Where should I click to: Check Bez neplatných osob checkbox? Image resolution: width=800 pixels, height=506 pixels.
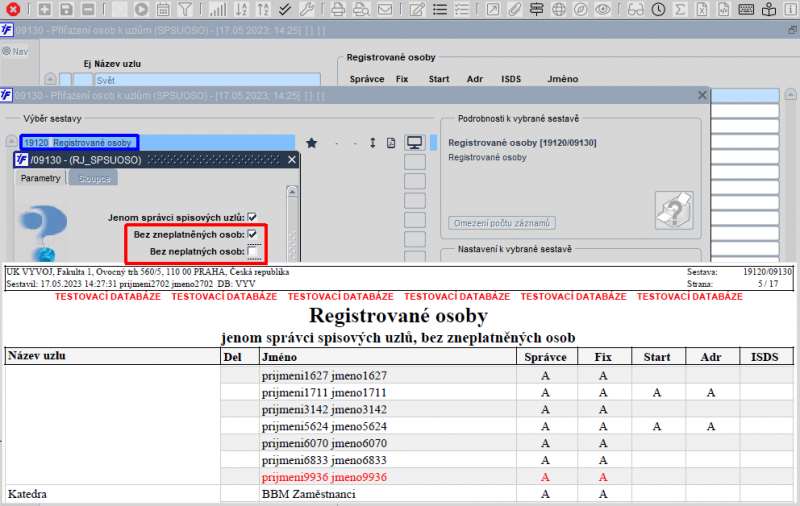(252, 251)
